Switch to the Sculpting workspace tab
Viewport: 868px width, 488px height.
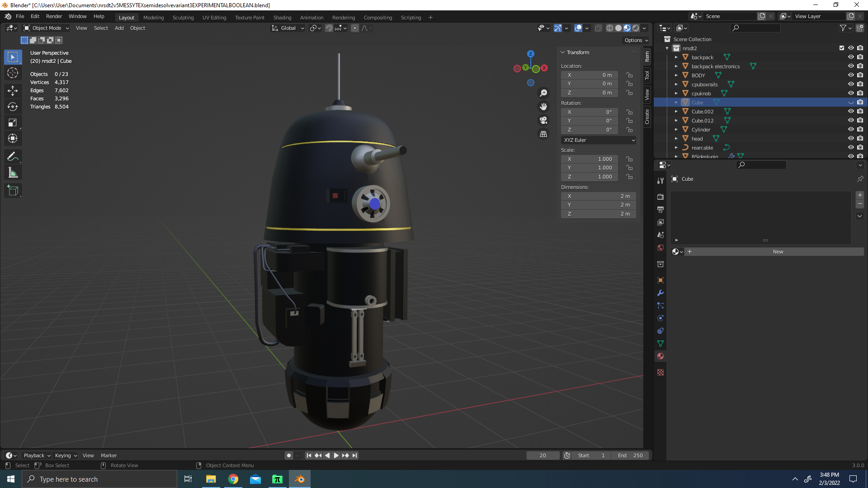[x=183, y=18]
